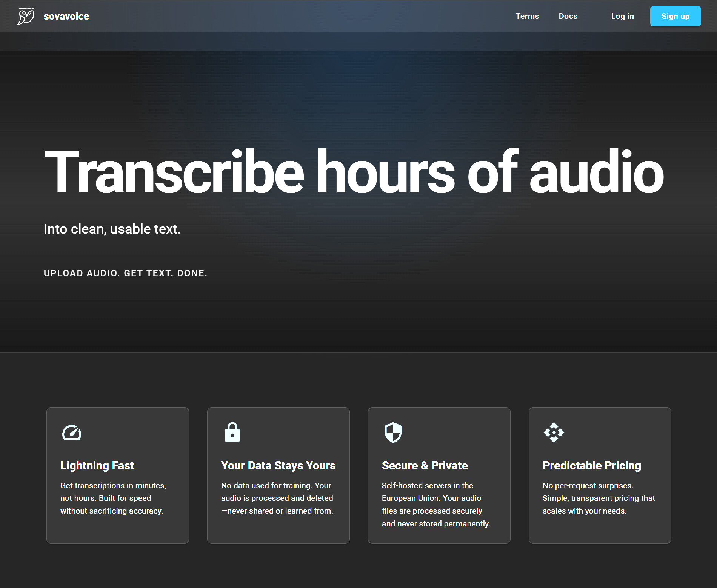Click the shield icon on Secure & Private card
Image resolution: width=717 pixels, height=588 pixels.
tap(393, 433)
